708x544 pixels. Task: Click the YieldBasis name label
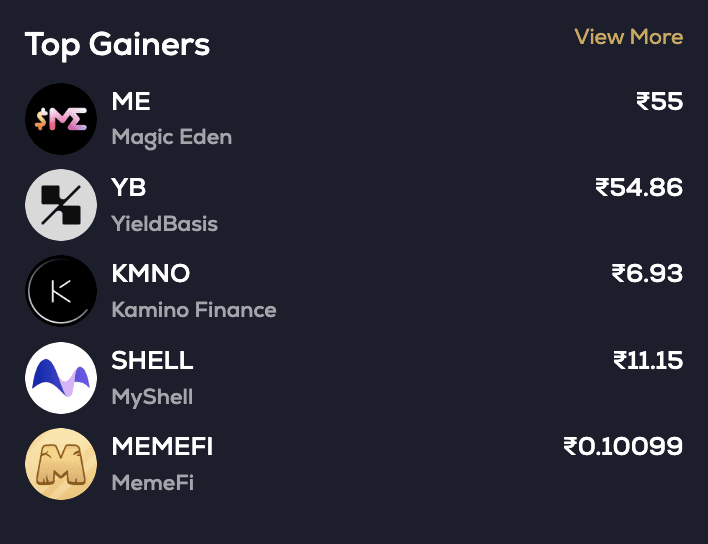(x=164, y=223)
